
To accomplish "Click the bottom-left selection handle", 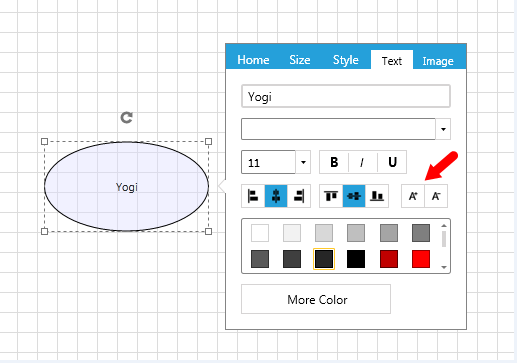I will (x=44, y=231).
